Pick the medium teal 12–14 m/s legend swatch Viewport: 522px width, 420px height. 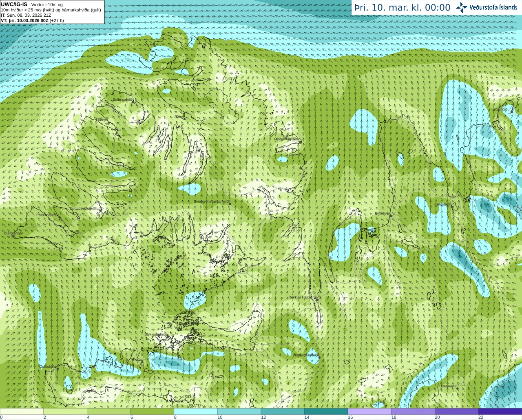283,411
